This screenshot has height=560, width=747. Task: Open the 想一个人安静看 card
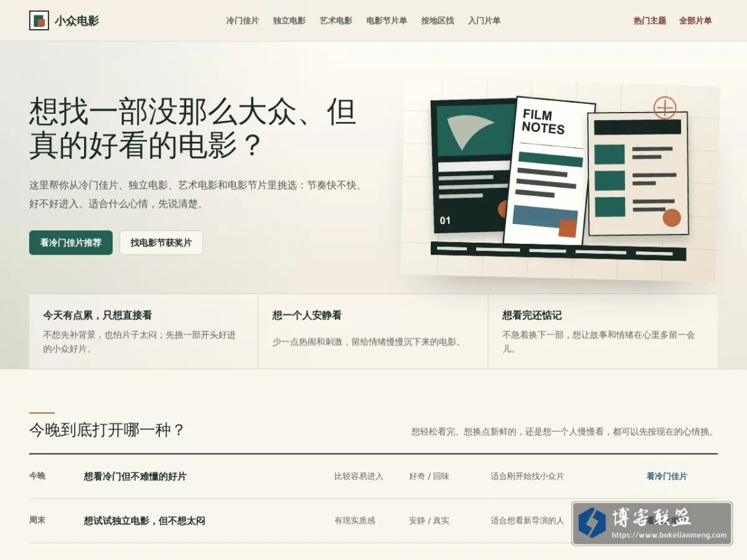[374, 331]
